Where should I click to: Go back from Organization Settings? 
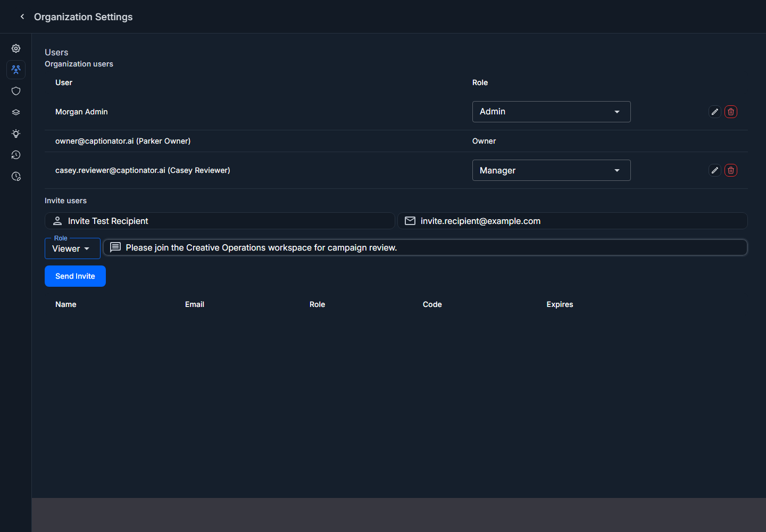22,16
